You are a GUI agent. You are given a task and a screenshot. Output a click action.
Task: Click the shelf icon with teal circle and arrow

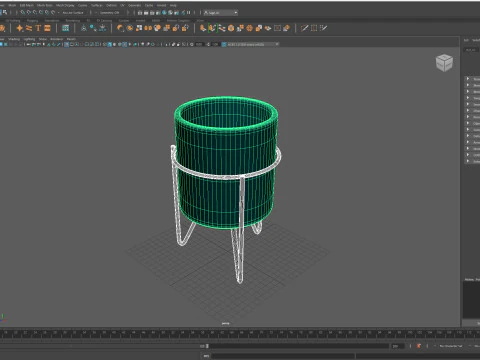pos(93,28)
